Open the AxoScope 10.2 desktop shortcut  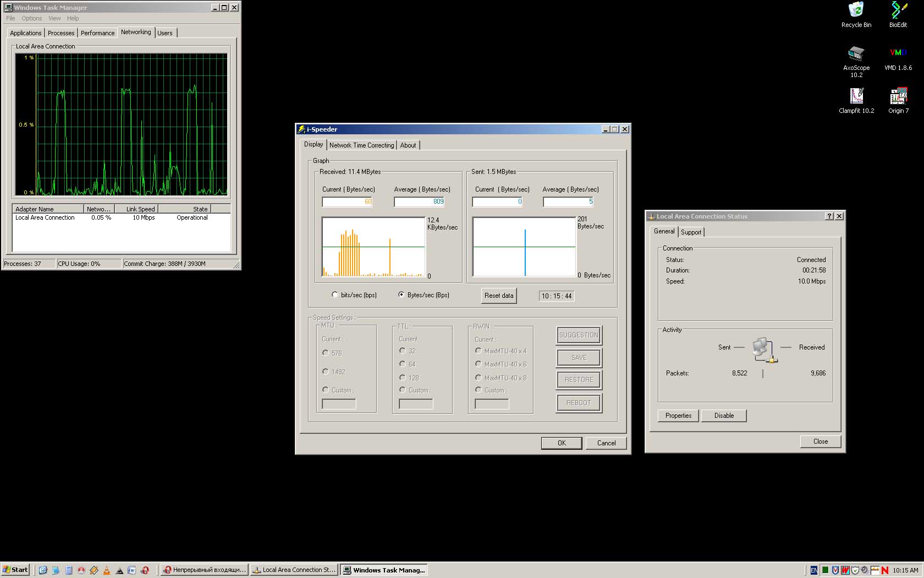856,53
